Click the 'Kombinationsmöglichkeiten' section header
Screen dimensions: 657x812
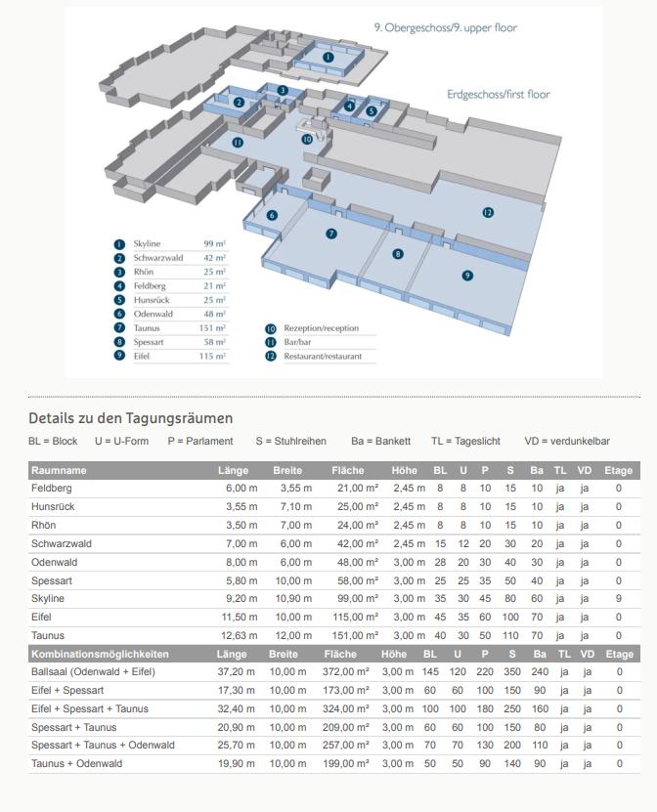coord(100,654)
